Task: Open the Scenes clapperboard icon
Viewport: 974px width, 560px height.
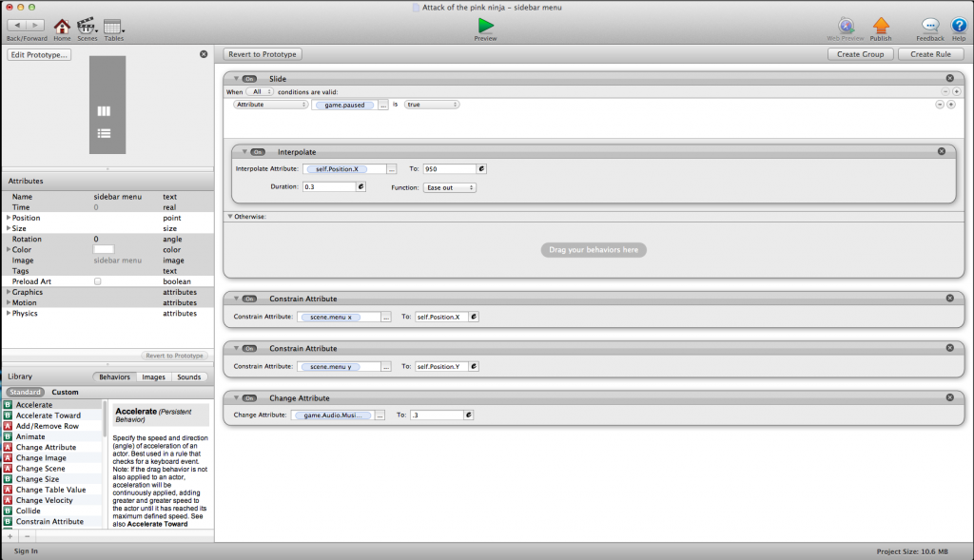Action: pyautogui.click(x=87, y=26)
